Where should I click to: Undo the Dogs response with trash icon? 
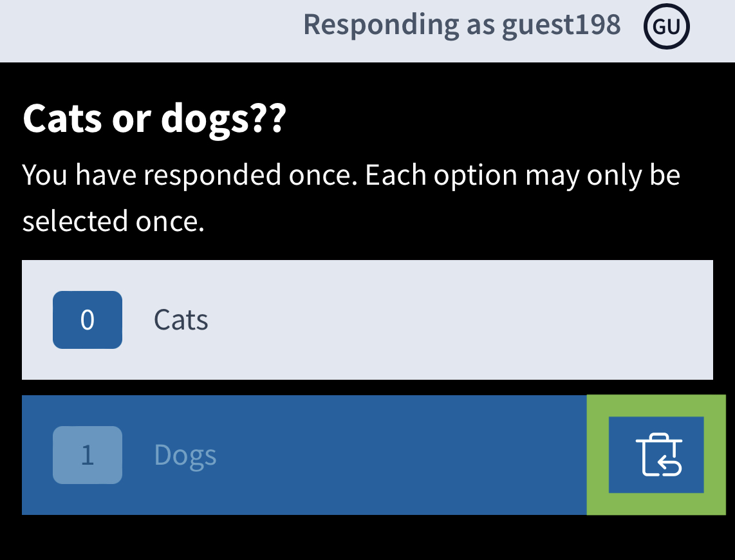tap(656, 454)
